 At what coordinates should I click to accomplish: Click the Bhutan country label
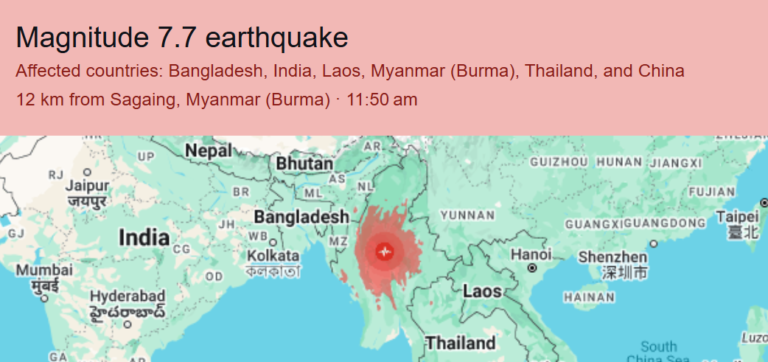pyautogui.click(x=305, y=163)
